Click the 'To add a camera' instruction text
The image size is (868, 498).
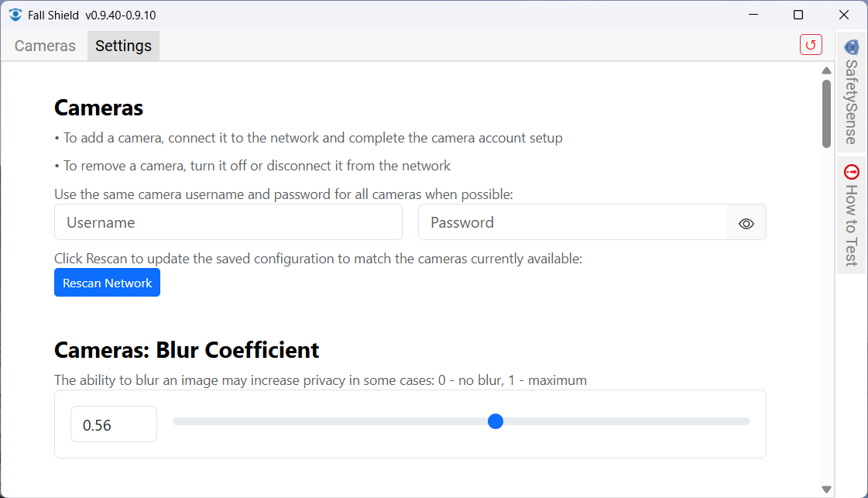coord(308,138)
